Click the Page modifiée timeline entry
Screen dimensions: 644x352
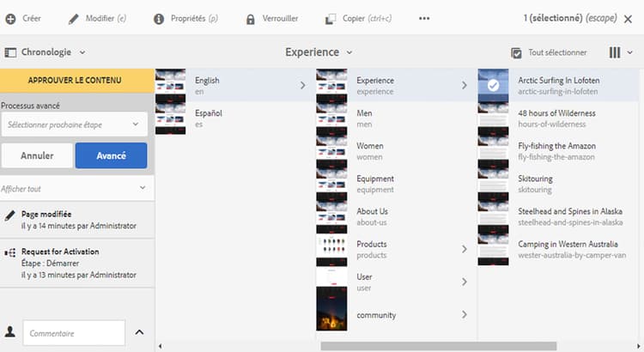[76, 220]
